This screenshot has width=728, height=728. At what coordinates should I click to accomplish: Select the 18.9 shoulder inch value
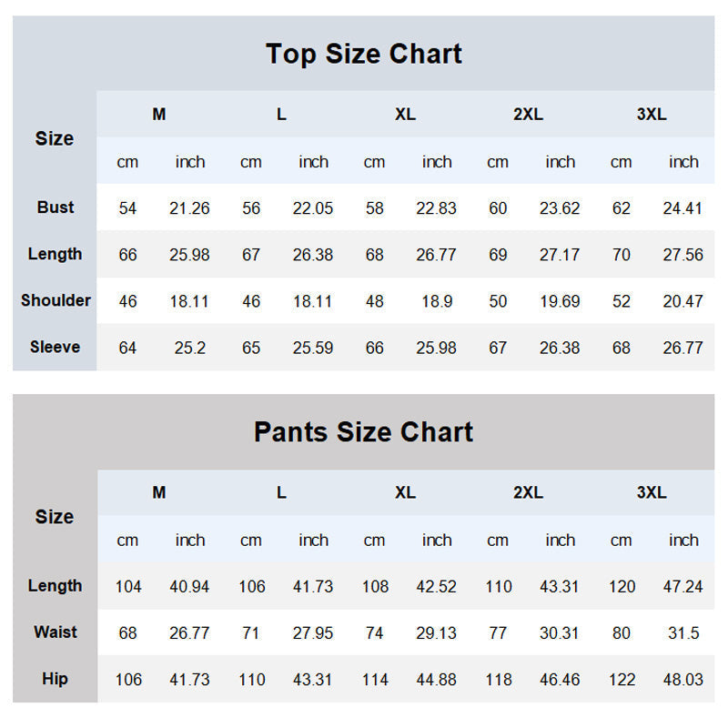437,301
